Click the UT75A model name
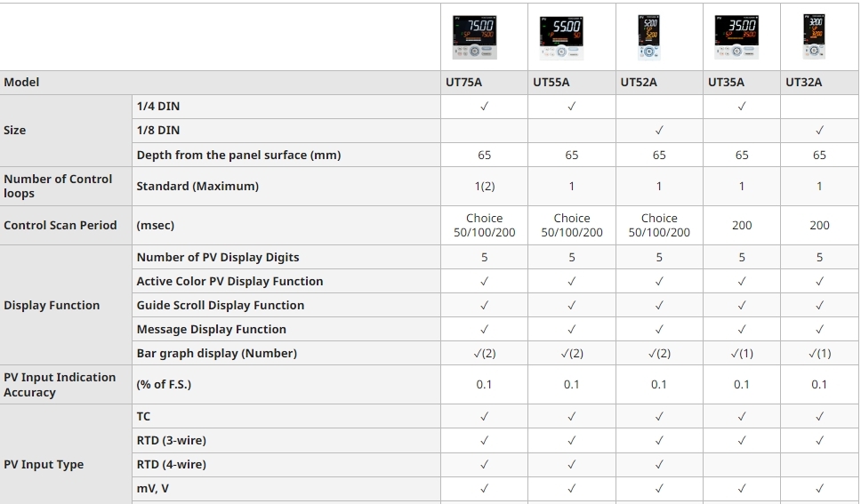This screenshot has width=861, height=504. point(463,83)
